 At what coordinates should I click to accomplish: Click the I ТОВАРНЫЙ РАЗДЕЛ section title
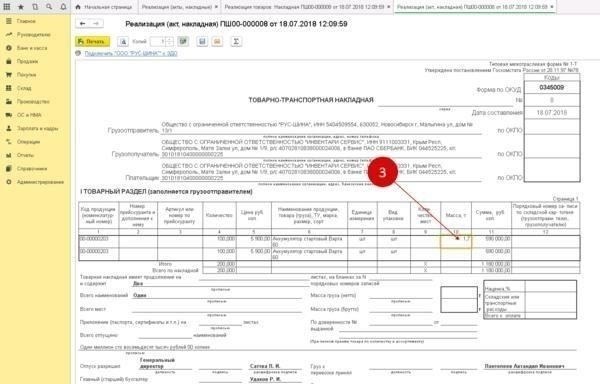166,192
